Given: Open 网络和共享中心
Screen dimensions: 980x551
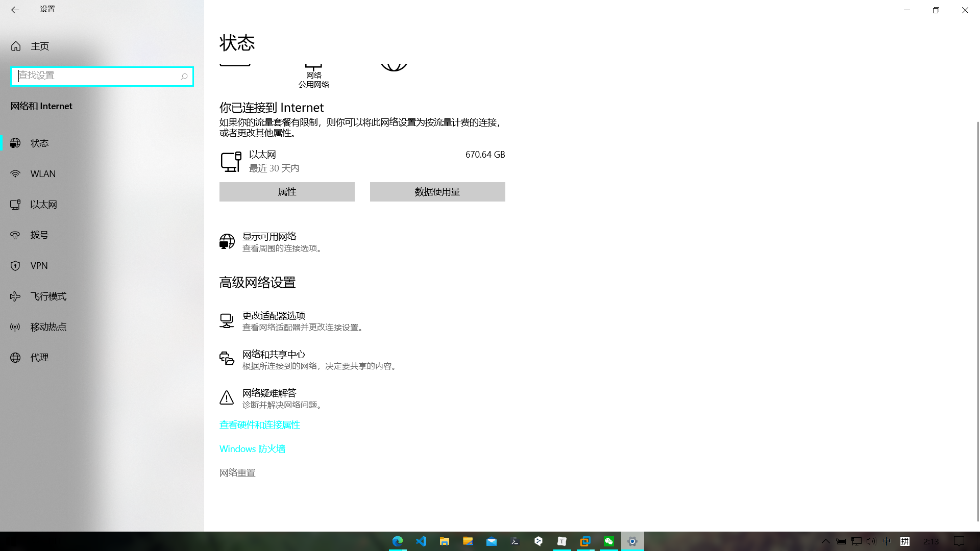Looking at the screenshot, I should tap(274, 355).
